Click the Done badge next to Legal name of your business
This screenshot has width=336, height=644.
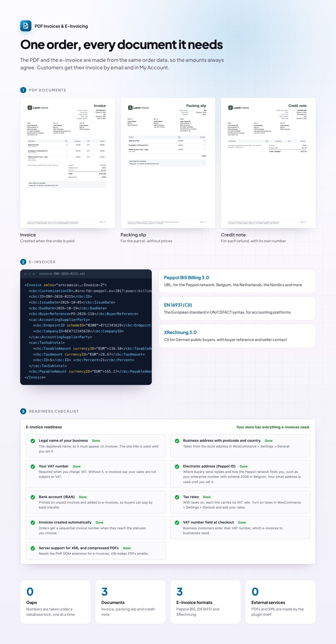(x=96, y=441)
